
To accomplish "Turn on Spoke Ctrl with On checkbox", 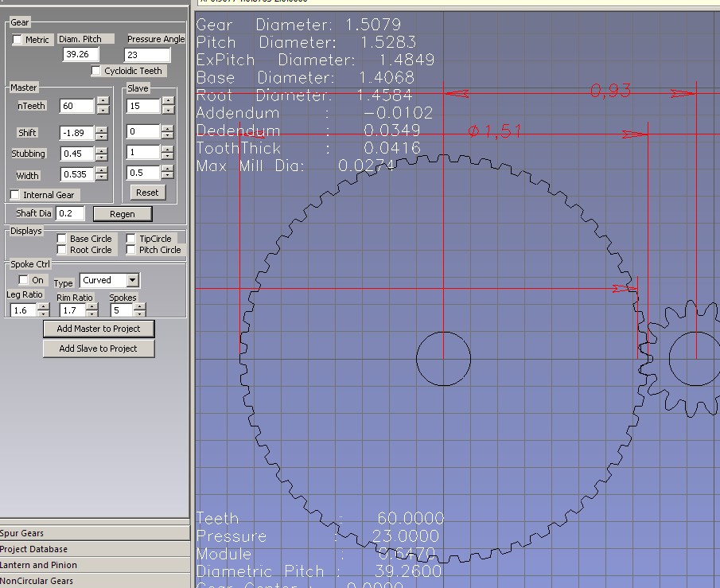I will tap(23, 280).
